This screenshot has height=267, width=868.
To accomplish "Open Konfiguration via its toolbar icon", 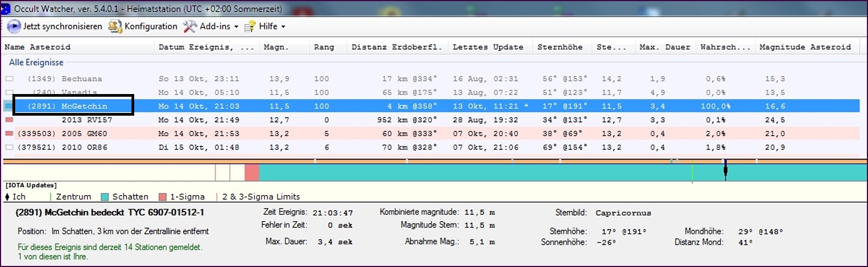I will coord(115,26).
